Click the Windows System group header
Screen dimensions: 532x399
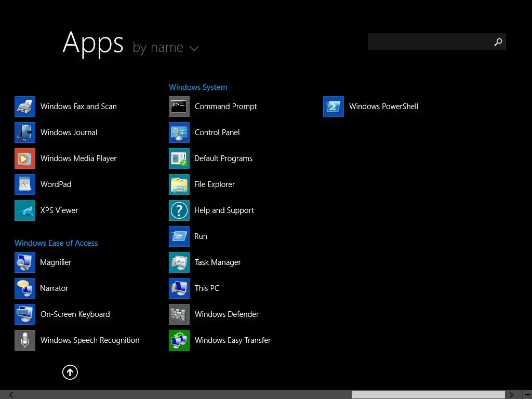[198, 87]
